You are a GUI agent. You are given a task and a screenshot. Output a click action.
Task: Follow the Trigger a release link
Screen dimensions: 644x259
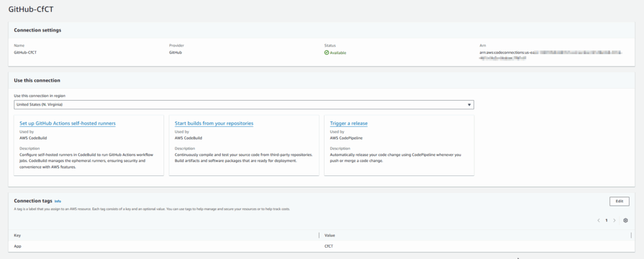[x=348, y=123]
